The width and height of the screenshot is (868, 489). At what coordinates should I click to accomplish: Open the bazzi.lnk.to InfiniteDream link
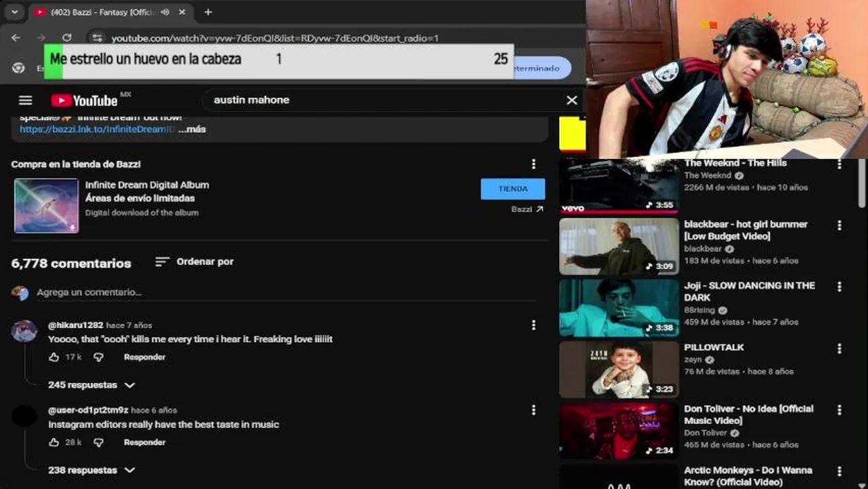tap(96, 129)
